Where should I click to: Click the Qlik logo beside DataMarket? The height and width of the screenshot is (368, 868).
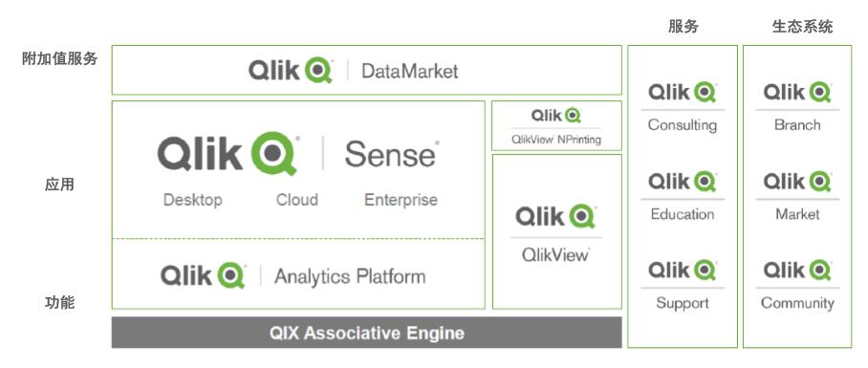click(290, 71)
